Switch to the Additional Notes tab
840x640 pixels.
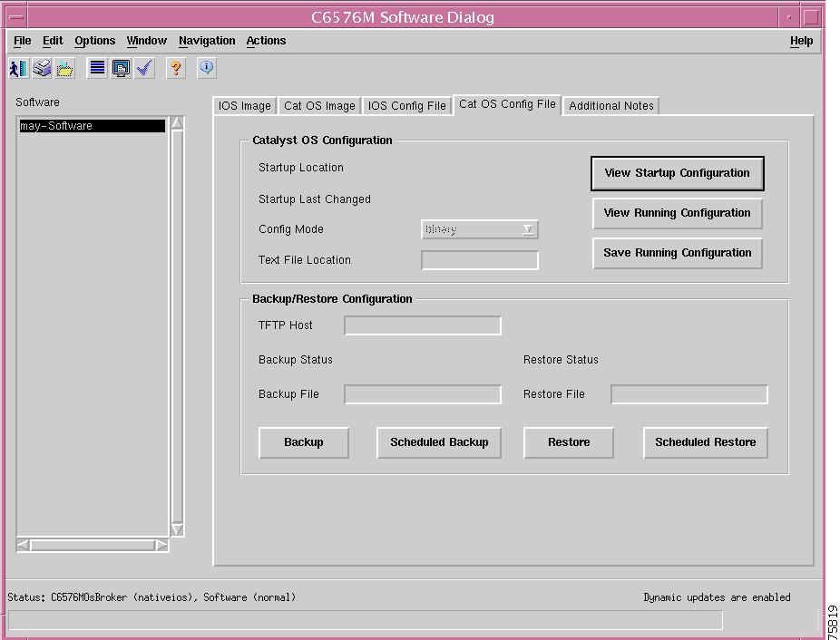(x=611, y=106)
